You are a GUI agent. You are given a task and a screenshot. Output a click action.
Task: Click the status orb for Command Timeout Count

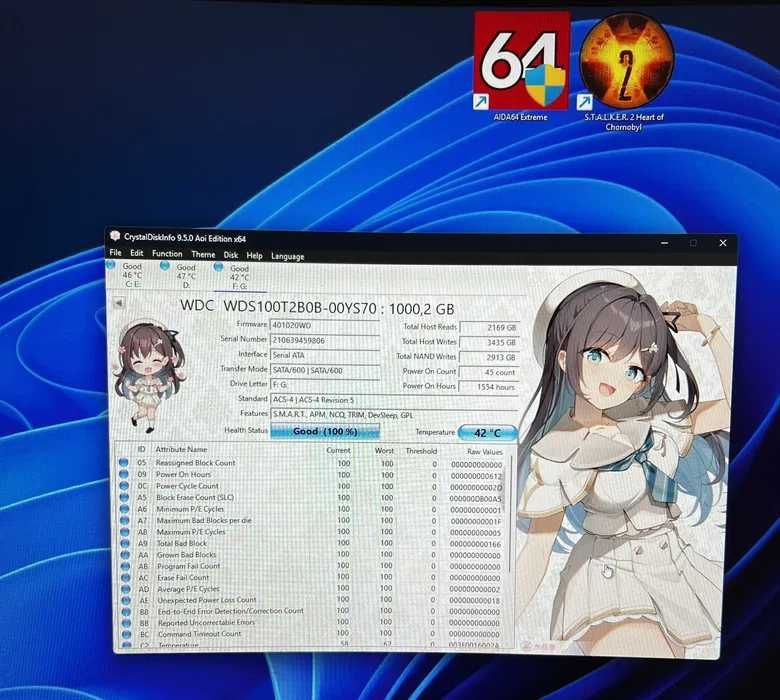[x=127, y=634]
